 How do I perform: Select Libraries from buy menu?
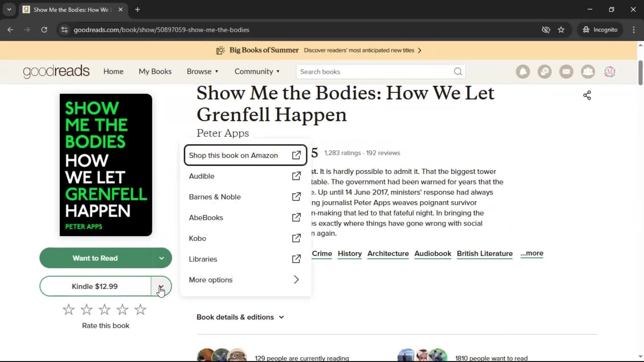click(245, 259)
